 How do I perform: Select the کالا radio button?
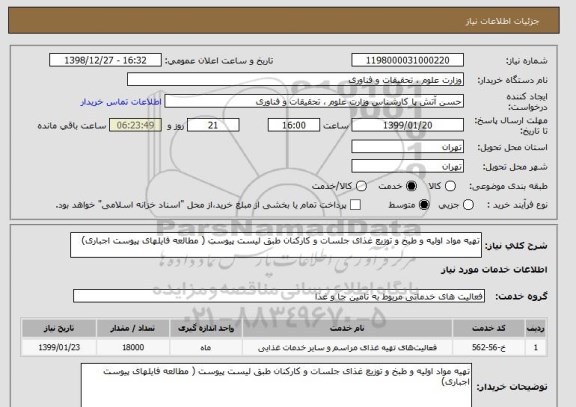click(x=450, y=186)
